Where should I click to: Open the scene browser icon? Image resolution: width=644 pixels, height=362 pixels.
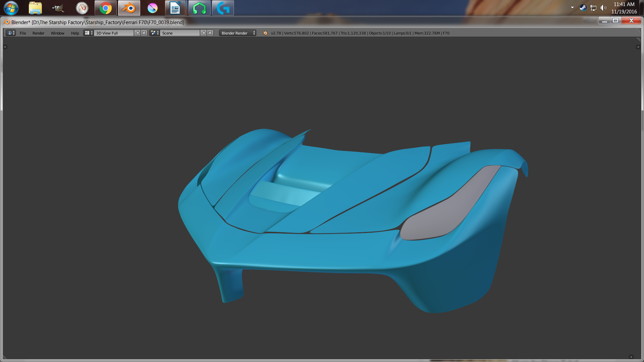point(155,33)
